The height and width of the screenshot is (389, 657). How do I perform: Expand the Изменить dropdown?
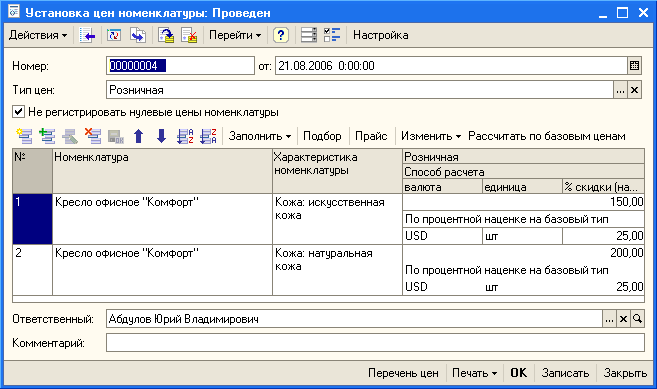(431, 136)
